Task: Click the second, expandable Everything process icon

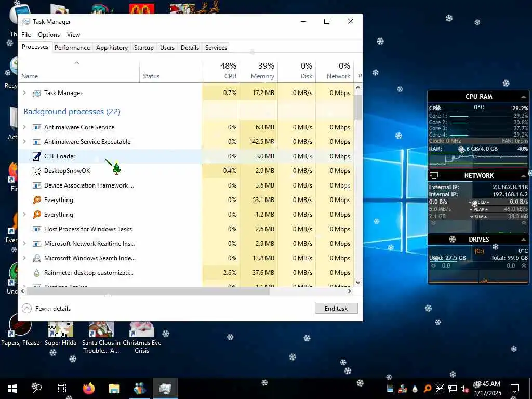Action: pos(37,215)
